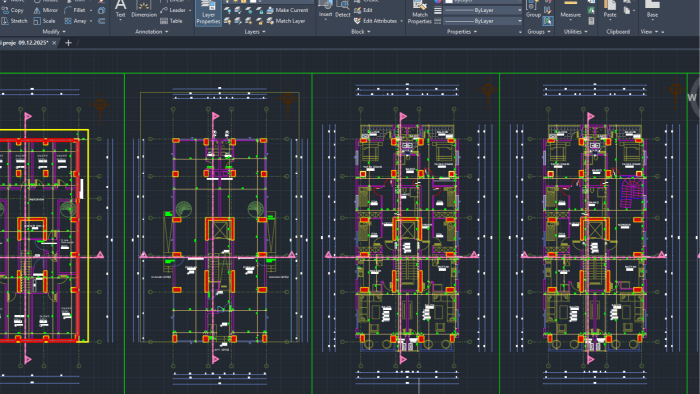700x394 pixels.
Task: Click the Base view tool
Action: [x=652, y=10]
